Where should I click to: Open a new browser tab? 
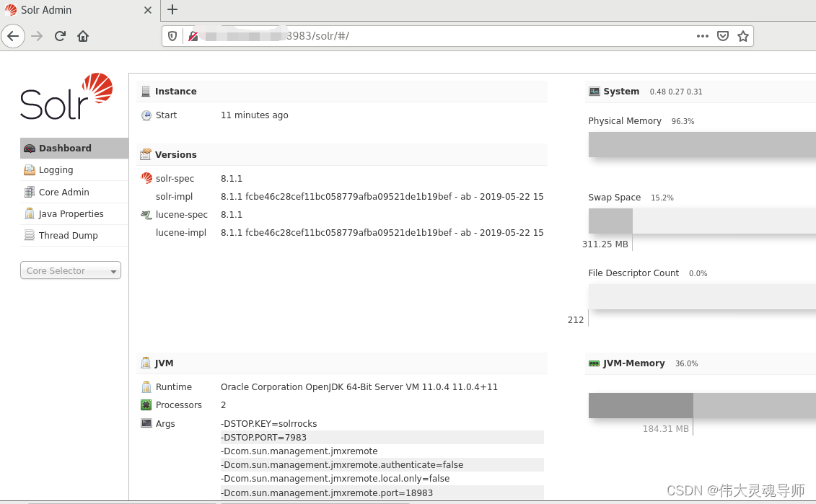[x=172, y=9]
